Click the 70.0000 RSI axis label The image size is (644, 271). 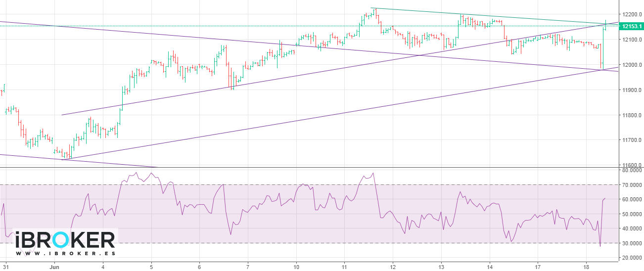coord(633,185)
